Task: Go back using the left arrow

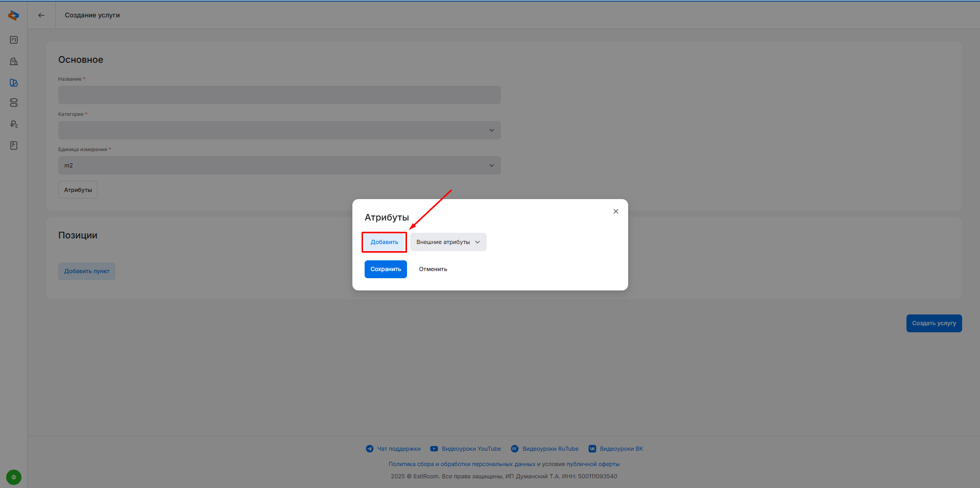Action: pos(41,15)
